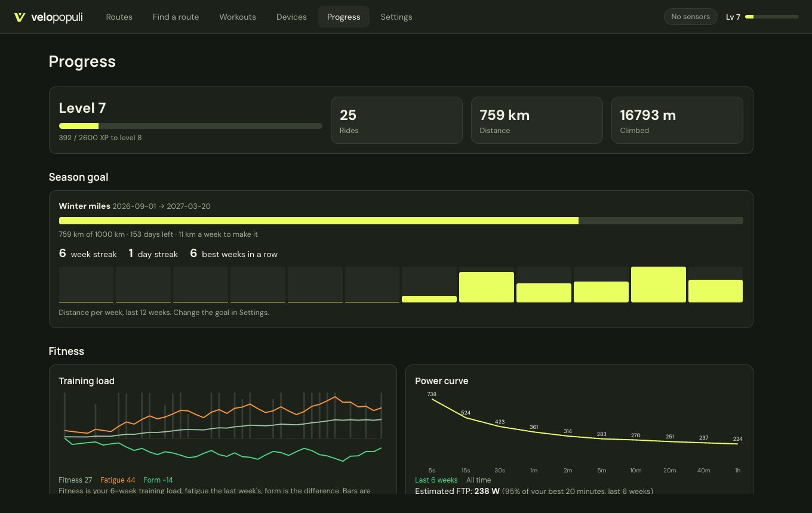
Task: Click the Level 7 XP progress bar
Action: (x=190, y=126)
